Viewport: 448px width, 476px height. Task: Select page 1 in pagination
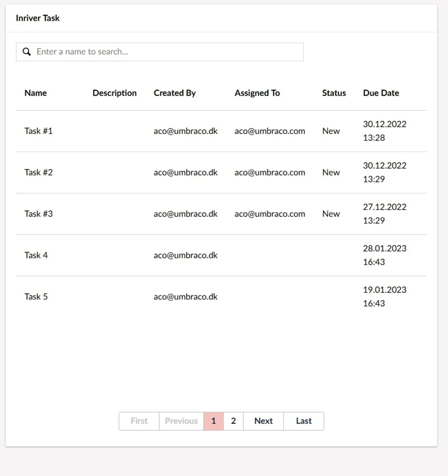(x=213, y=421)
